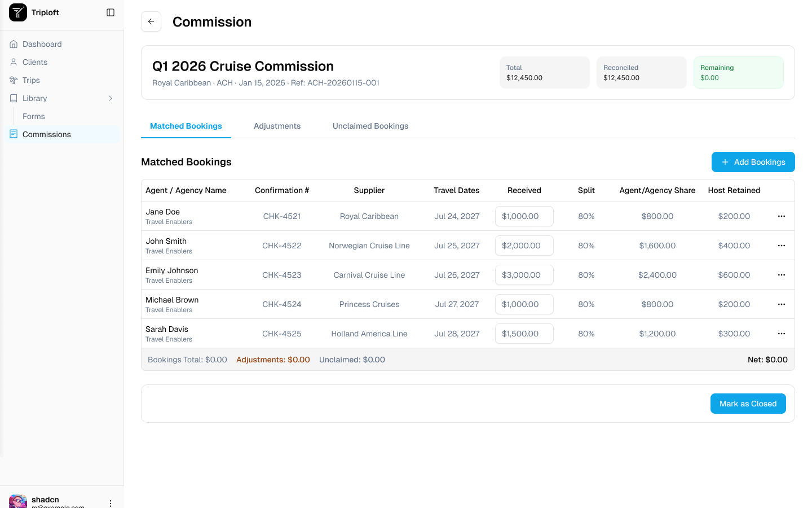Viewport: 812px width, 508px height.
Task: Click the Library book icon
Action: (x=14, y=98)
